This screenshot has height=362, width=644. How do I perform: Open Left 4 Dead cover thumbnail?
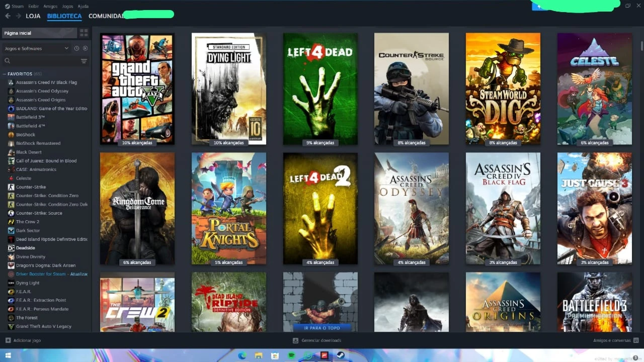coord(320,89)
